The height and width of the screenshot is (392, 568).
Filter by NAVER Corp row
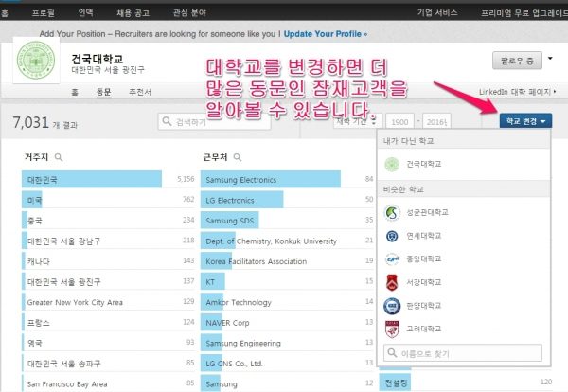pyautogui.click(x=287, y=323)
